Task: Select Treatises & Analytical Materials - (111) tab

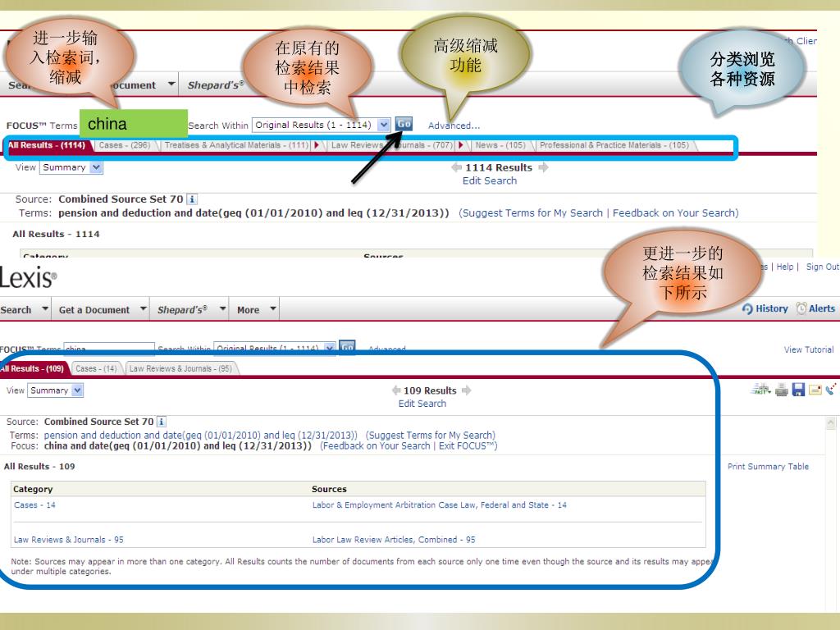Action: click(x=237, y=145)
